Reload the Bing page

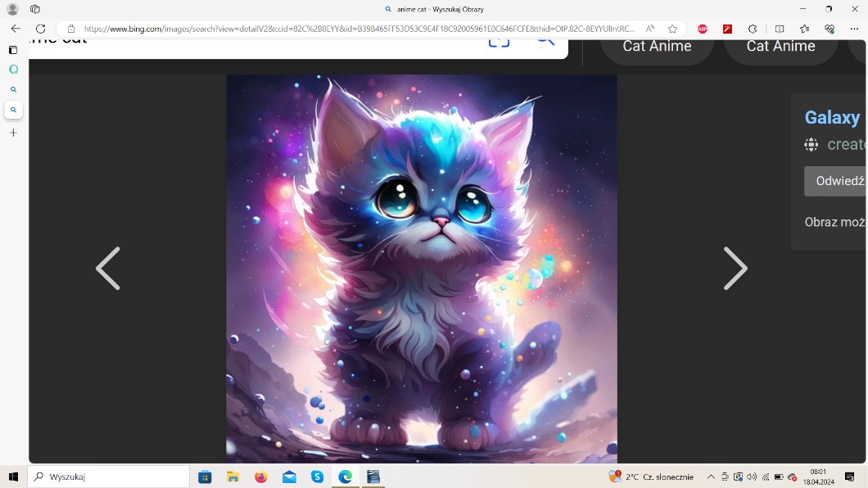pos(40,29)
